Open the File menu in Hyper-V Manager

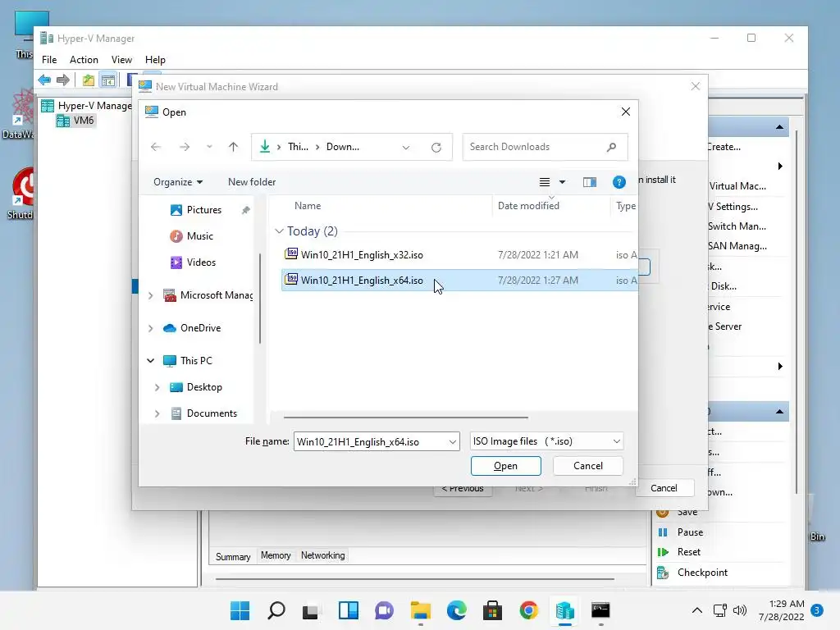point(49,59)
